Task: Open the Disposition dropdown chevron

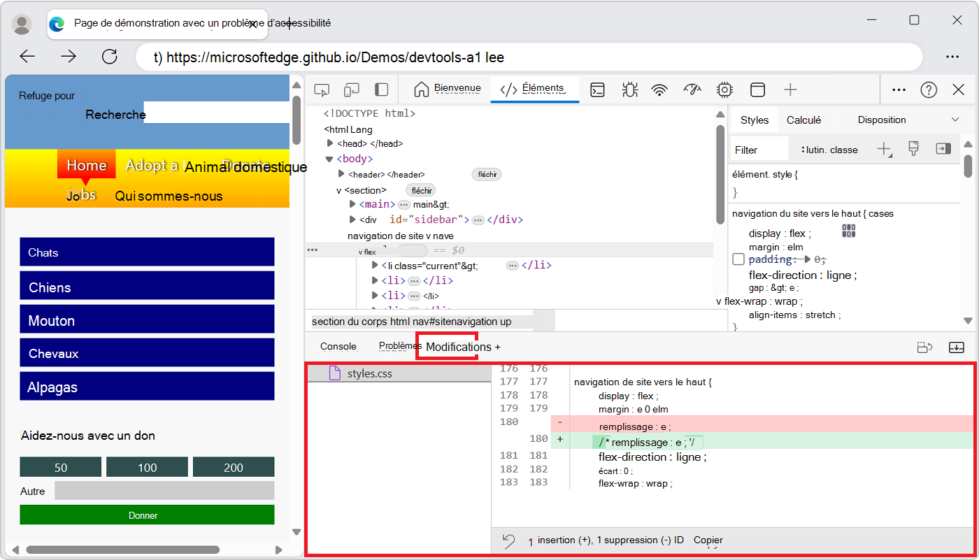Action: point(957,119)
